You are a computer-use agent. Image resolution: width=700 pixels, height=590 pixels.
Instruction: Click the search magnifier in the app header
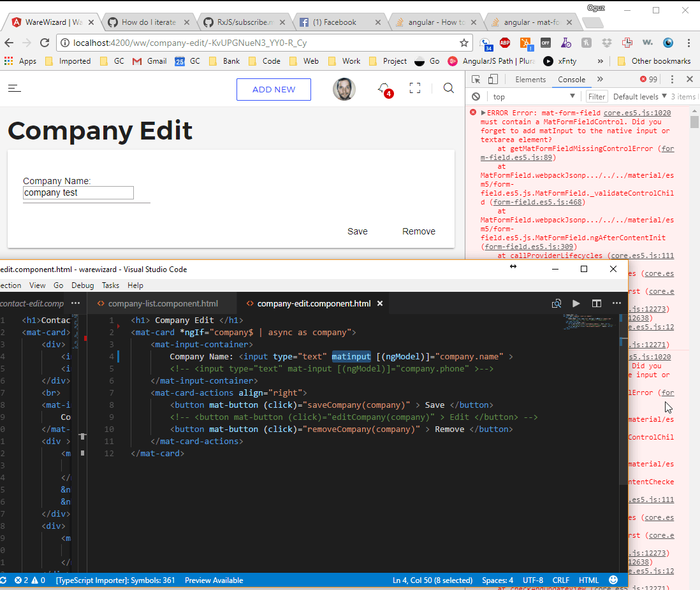(x=449, y=89)
